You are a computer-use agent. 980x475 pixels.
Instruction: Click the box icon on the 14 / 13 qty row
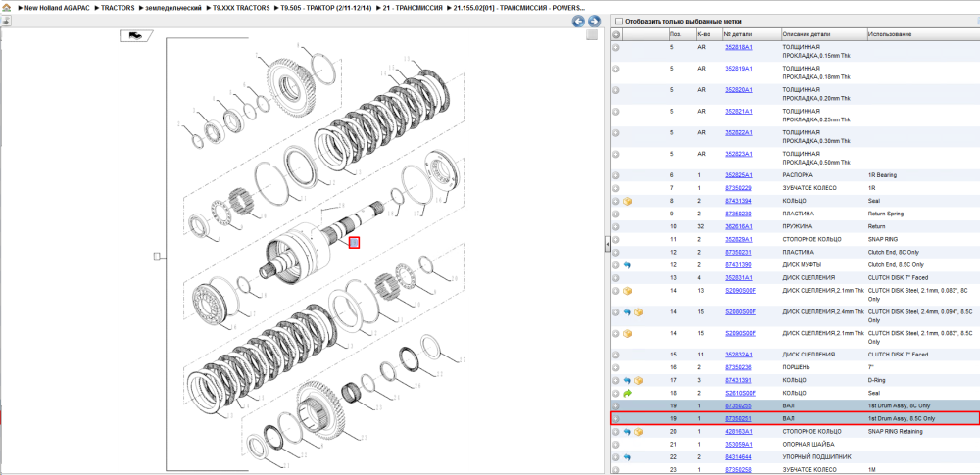[x=628, y=291]
